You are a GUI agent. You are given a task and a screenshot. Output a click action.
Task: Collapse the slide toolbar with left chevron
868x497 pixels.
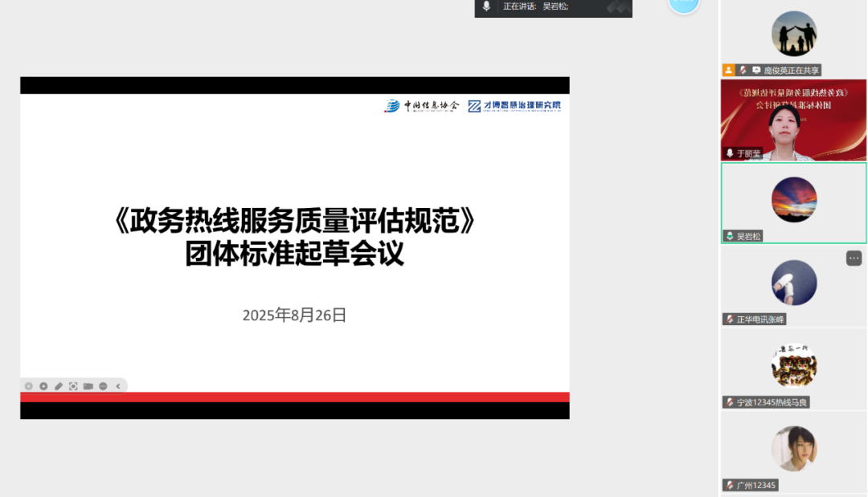(x=118, y=386)
